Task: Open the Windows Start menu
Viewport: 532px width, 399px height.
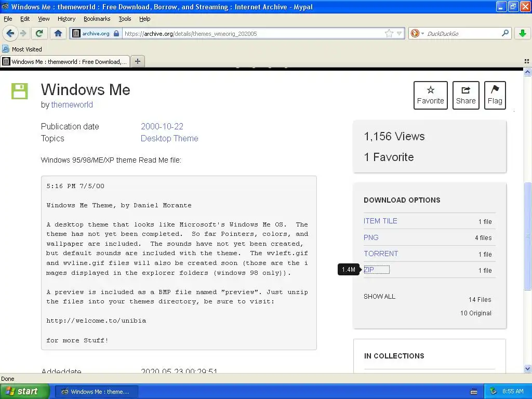Action: pos(24,391)
